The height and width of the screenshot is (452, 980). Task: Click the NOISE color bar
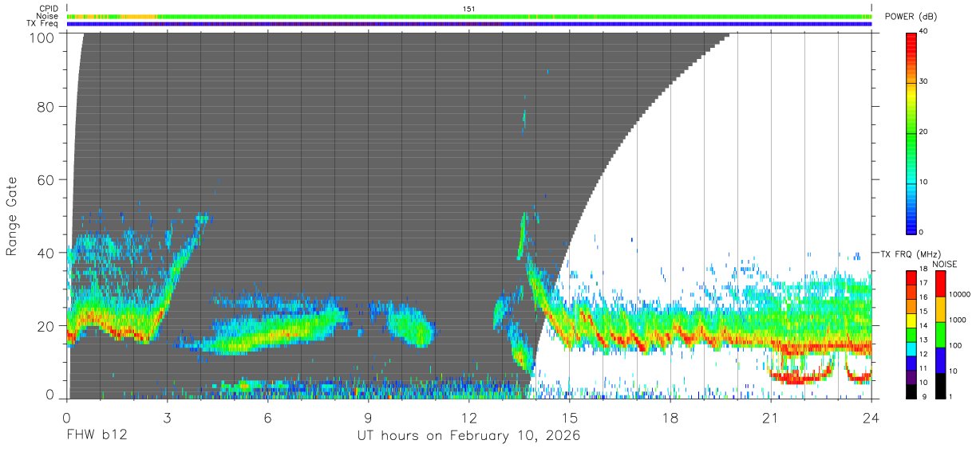click(940, 335)
